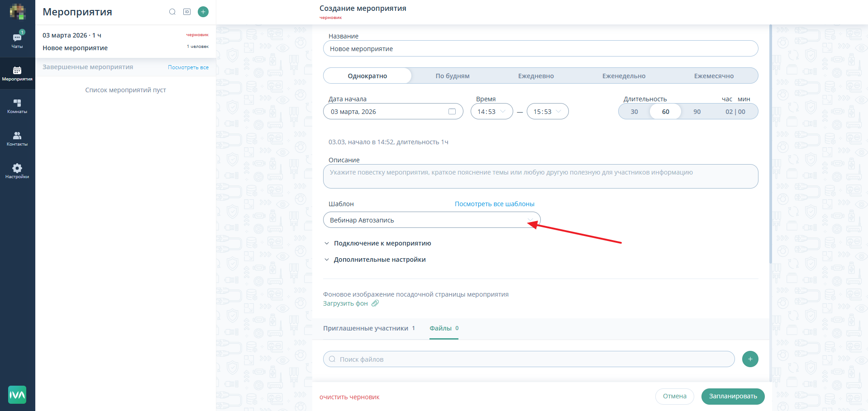Open calendar picker in start date field

(452, 112)
